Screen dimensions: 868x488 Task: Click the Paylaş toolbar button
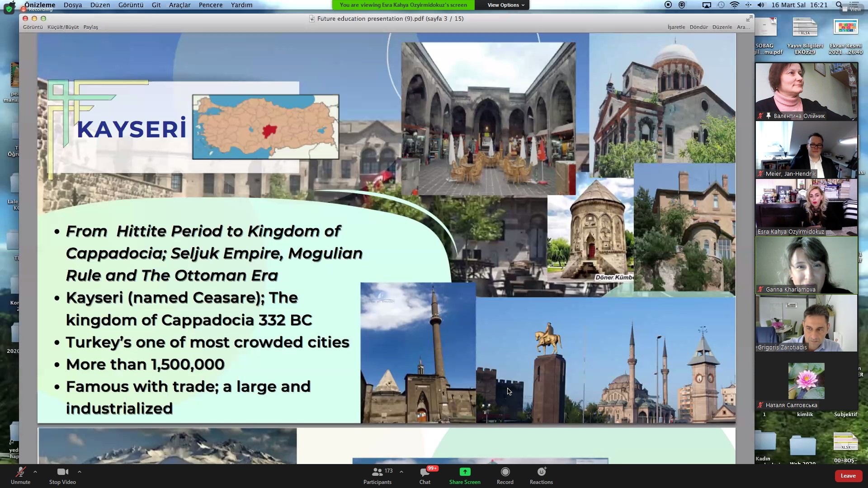click(x=90, y=27)
